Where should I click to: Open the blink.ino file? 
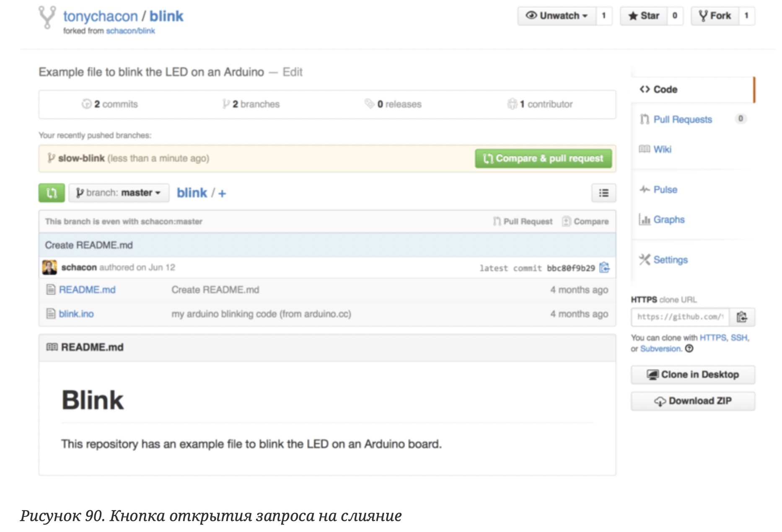pos(76,314)
